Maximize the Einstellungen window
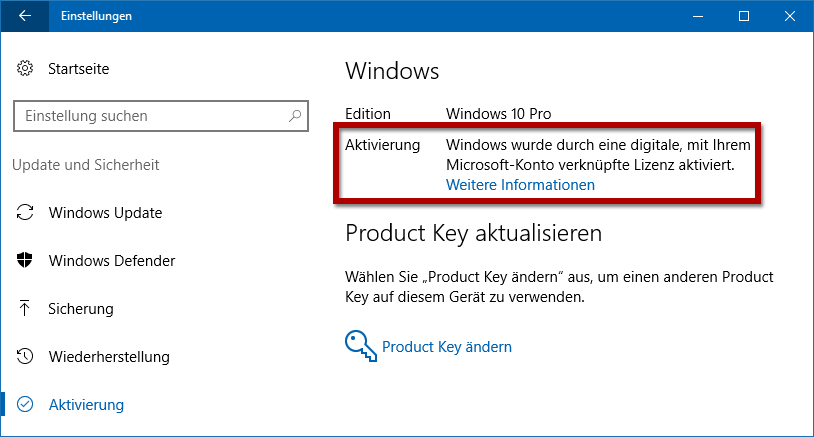The width and height of the screenshot is (814, 437). 743,16
